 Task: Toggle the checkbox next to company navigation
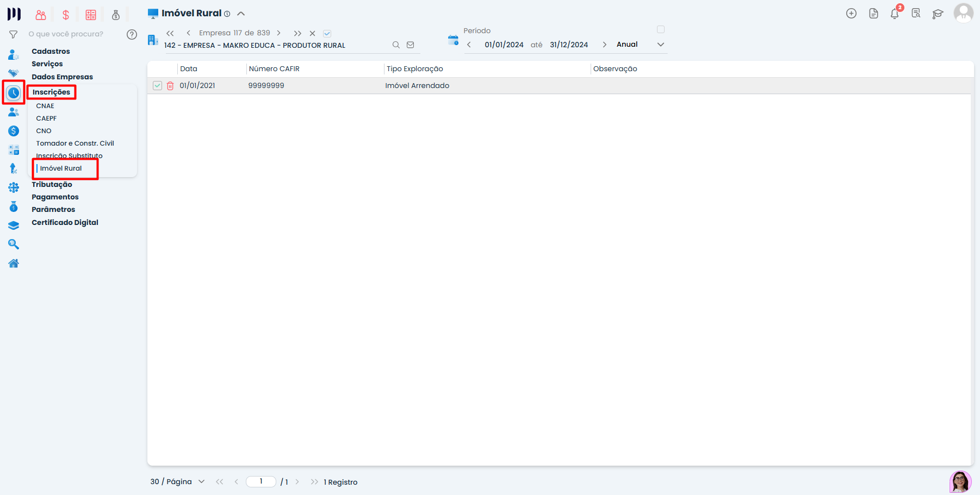click(x=327, y=34)
